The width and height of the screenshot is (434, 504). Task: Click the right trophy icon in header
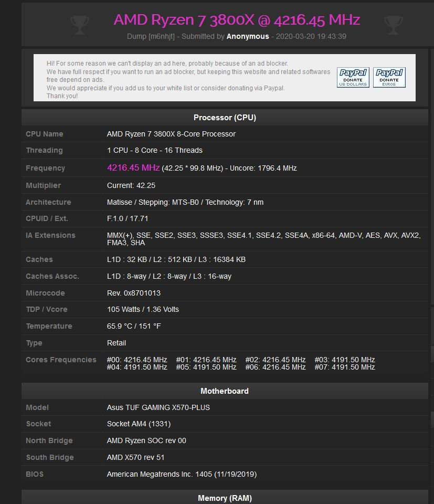[x=393, y=25]
